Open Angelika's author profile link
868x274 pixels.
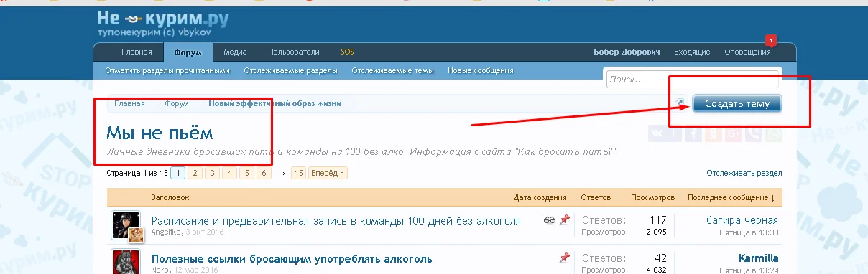pyautogui.click(x=166, y=232)
